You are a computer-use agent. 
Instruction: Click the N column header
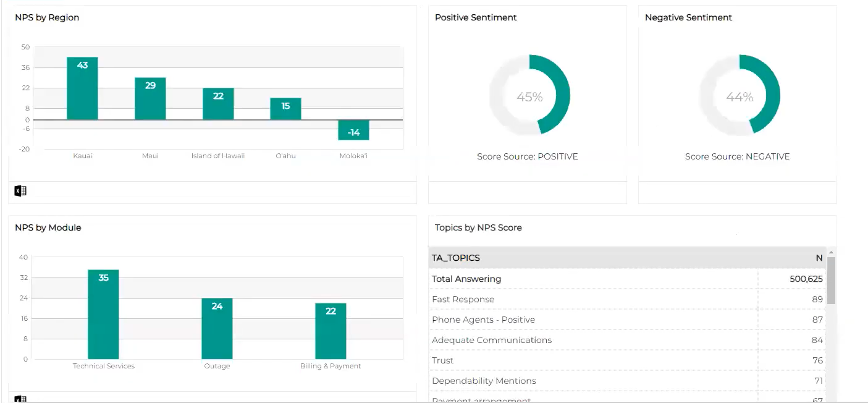[819, 258]
